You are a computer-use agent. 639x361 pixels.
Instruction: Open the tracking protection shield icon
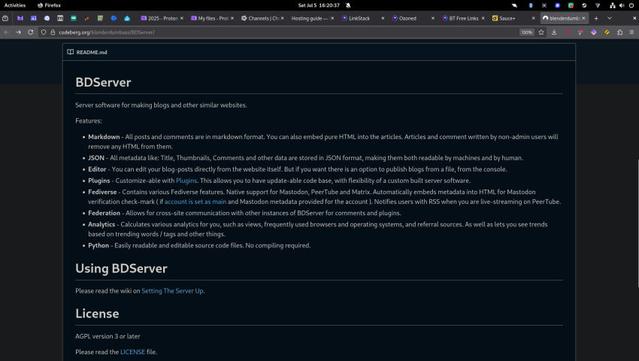click(x=44, y=32)
